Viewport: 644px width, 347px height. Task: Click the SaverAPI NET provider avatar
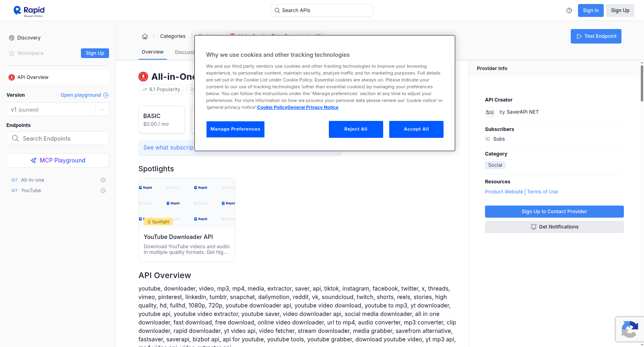[x=490, y=112]
